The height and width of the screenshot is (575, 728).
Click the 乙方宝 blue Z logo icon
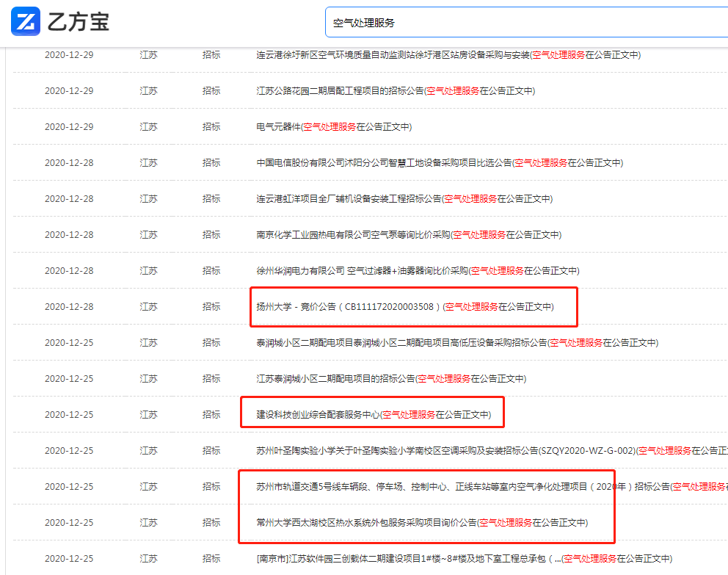click(26, 21)
